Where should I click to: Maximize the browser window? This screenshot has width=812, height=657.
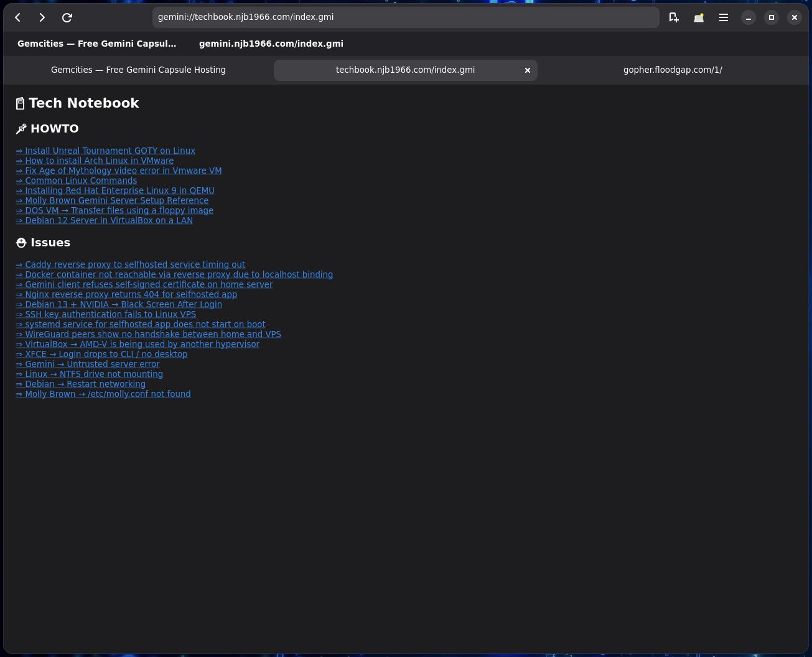click(x=771, y=17)
